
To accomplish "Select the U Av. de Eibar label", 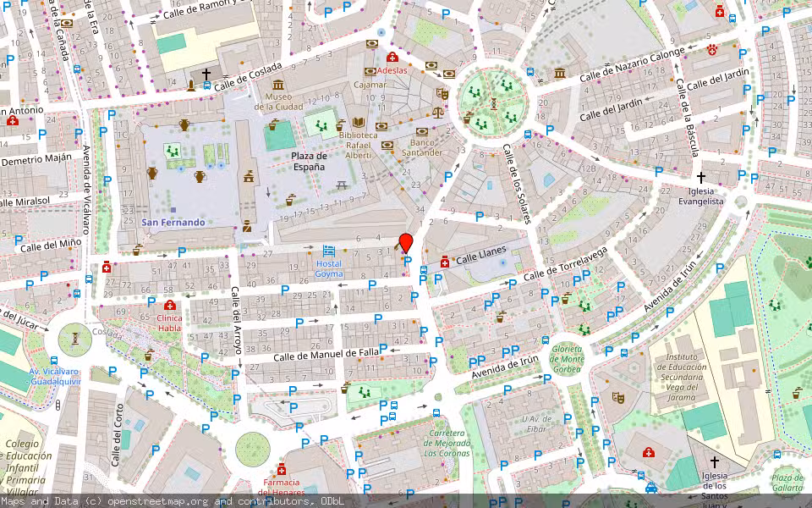I will [536, 423].
